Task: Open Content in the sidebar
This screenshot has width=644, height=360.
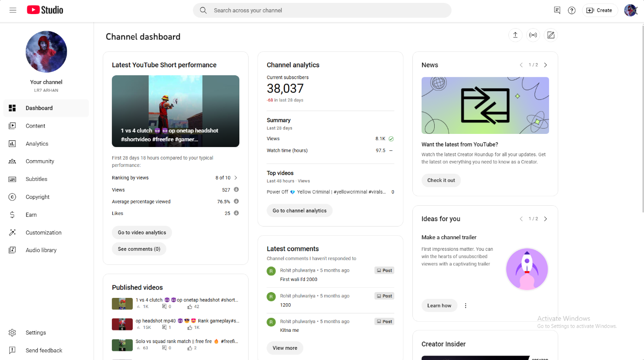Action: (46, 126)
